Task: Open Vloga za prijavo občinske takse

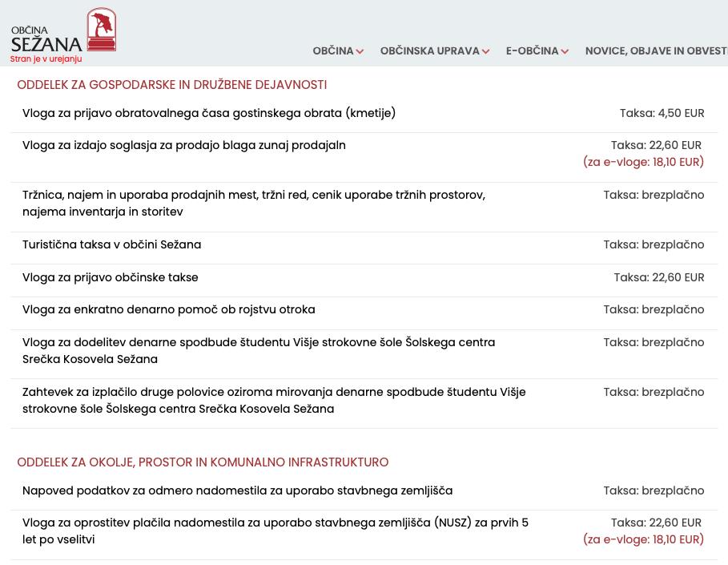Action: pyautogui.click(x=110, y=277)
